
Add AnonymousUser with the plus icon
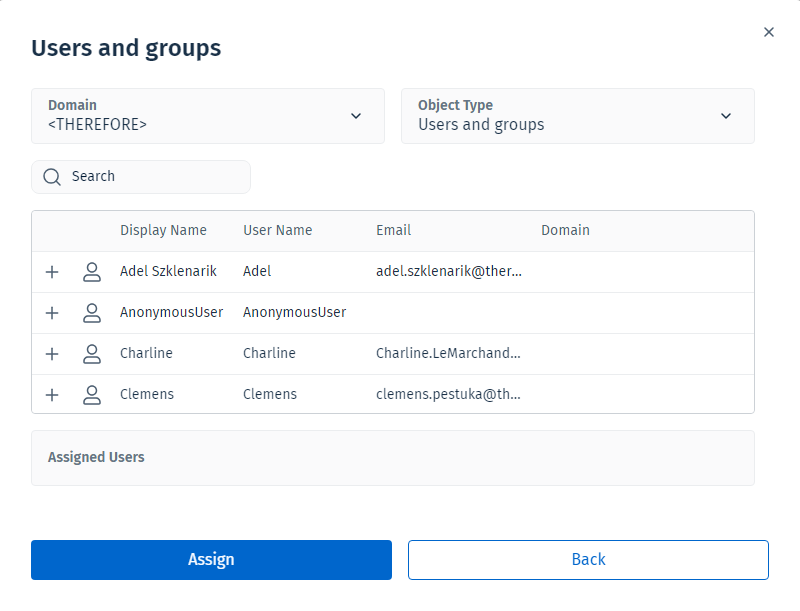tap(52, 313)
